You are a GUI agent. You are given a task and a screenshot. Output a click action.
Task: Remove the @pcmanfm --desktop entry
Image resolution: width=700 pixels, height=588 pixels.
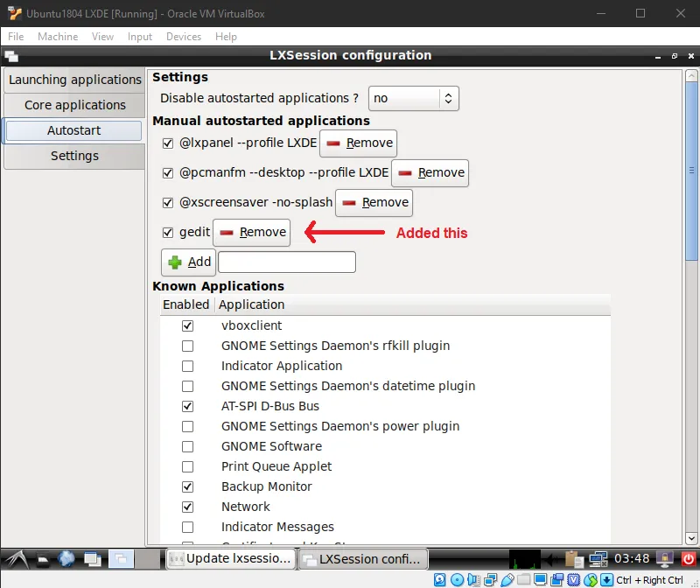[430, 172]
